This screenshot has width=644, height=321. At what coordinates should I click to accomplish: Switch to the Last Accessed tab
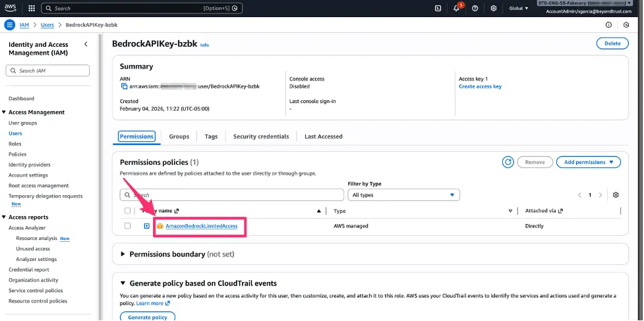[x=323, y=136]
